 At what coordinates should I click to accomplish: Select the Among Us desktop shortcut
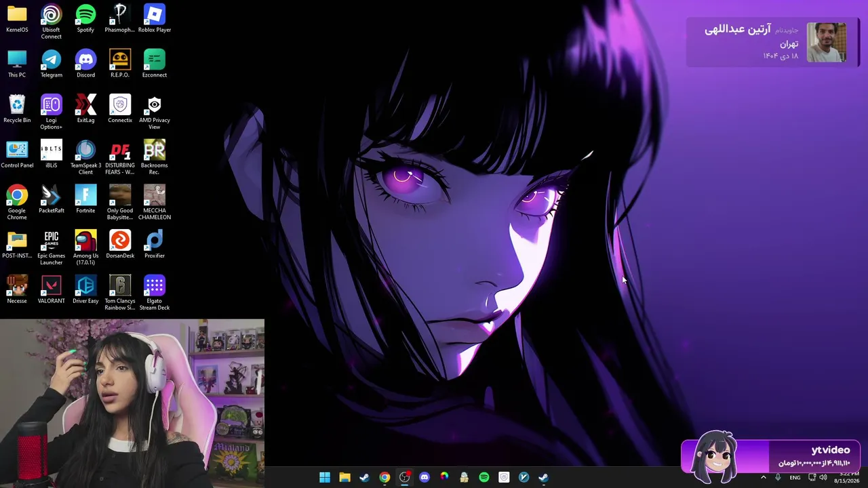pyautogui.click(x=85, y=249)
